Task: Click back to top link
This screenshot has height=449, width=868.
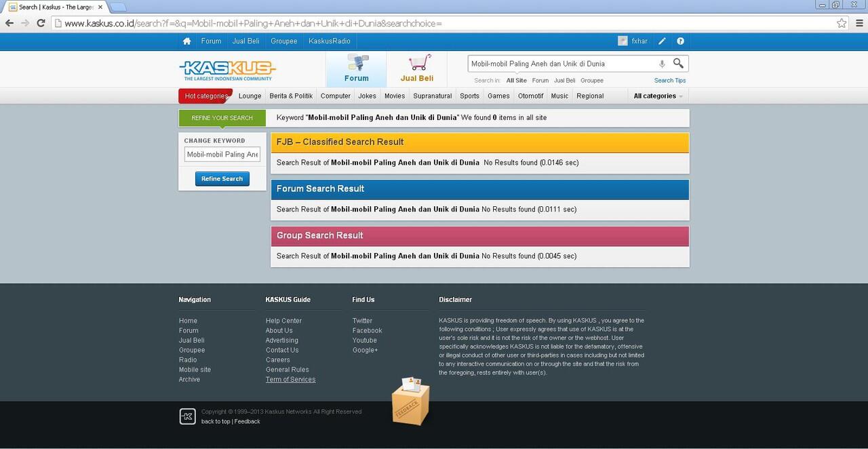Action: [216, 421]
